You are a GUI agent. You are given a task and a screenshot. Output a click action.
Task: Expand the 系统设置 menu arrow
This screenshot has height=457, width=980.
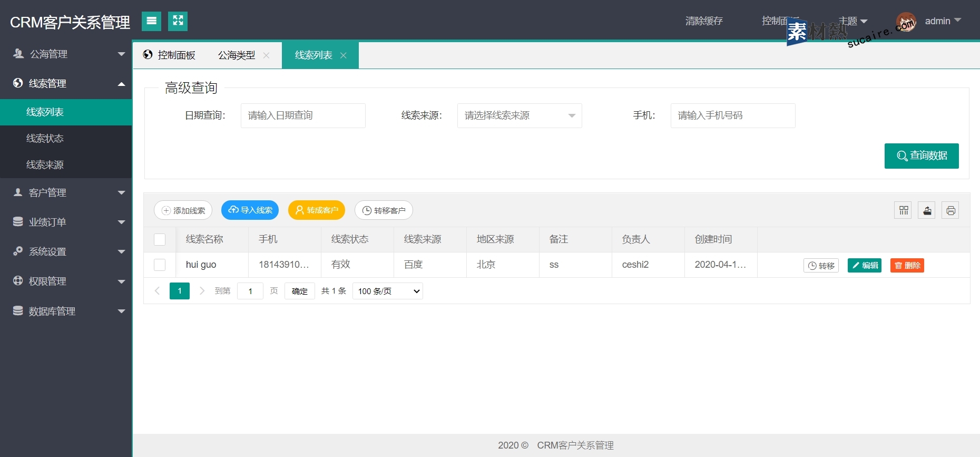tap(122, 252)
